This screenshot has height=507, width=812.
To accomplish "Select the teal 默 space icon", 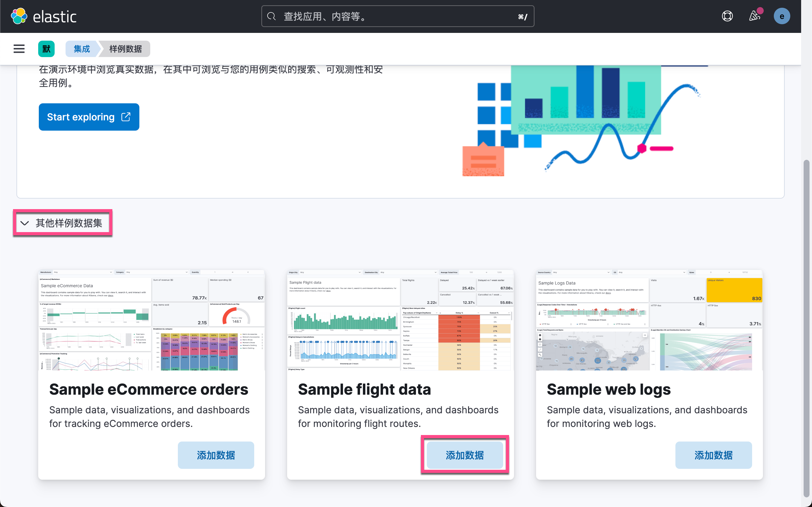I will [x=46, y=49].
